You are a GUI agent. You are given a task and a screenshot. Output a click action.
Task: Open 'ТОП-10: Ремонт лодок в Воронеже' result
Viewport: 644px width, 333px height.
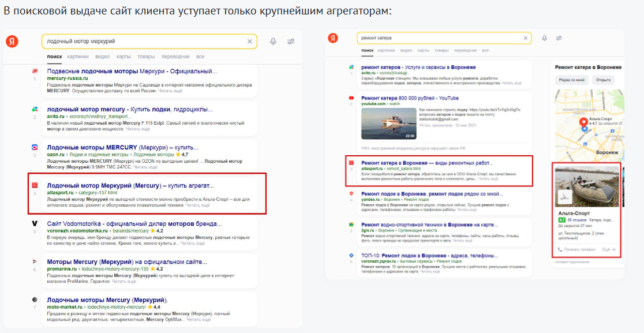pos(429,256)
